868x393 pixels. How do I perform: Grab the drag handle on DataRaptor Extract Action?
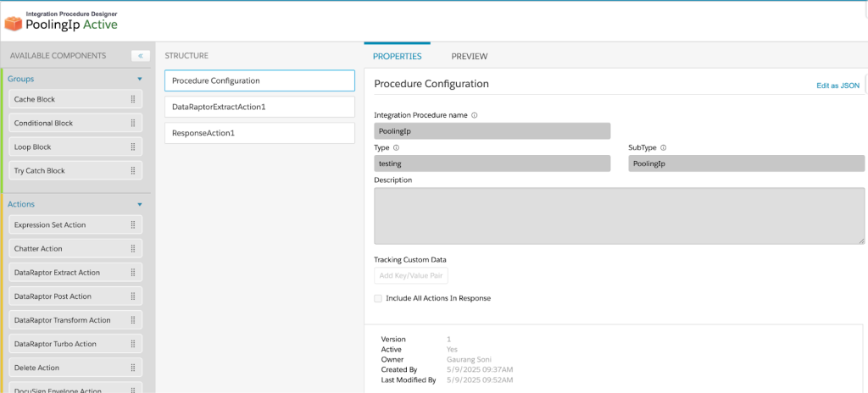[x=133, y=273]
